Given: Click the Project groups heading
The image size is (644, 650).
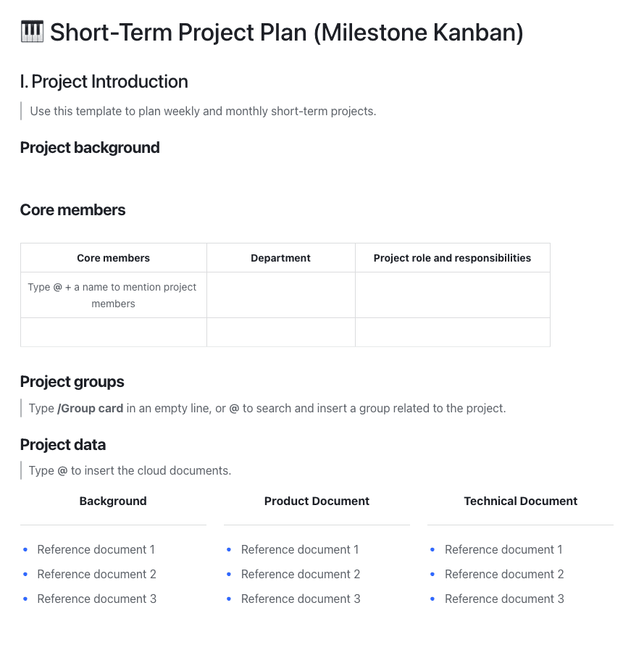Looking at the screenshot, I should coord(72,382).
